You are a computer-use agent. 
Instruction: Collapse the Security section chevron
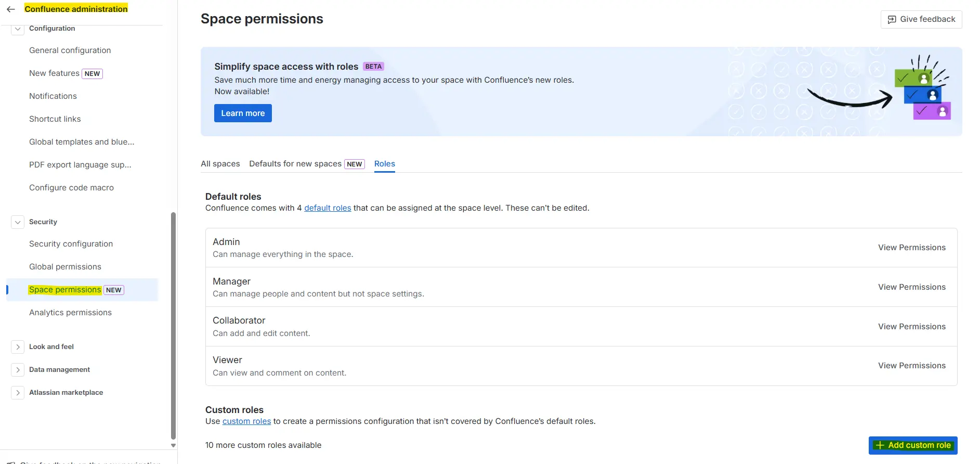click(18, 222)
